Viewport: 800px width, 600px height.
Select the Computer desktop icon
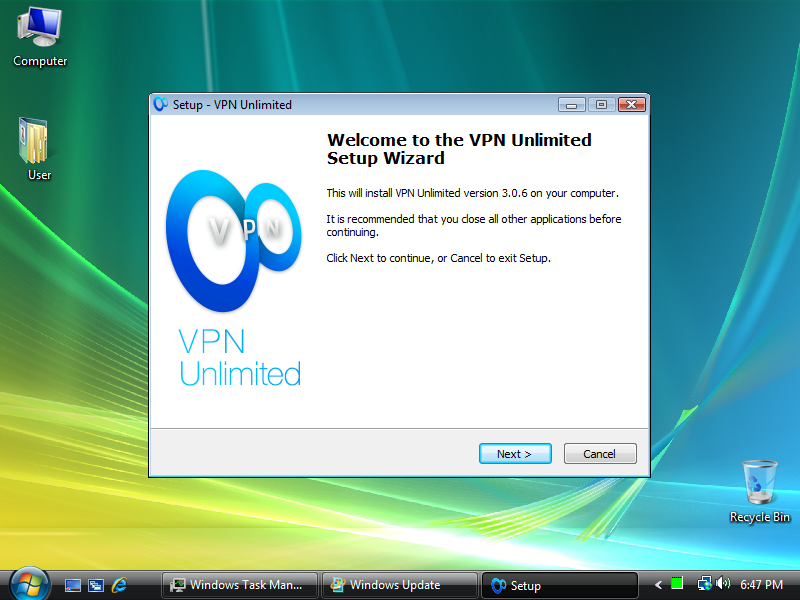(40, 37)
